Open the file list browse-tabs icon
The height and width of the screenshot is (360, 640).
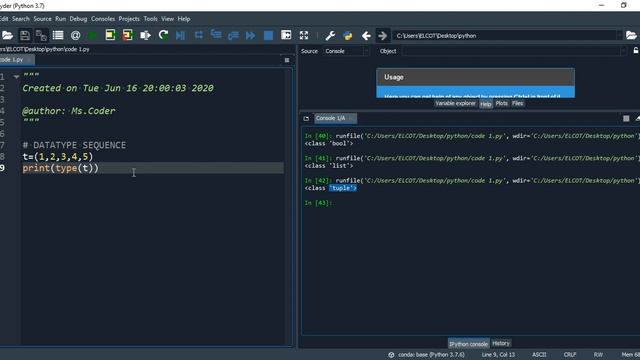tap(58, 36)
